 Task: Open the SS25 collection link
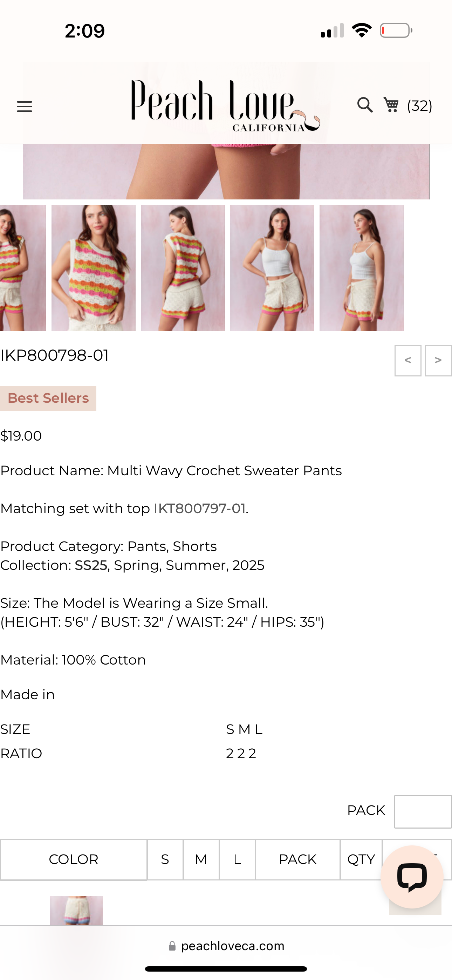[91, 565]
